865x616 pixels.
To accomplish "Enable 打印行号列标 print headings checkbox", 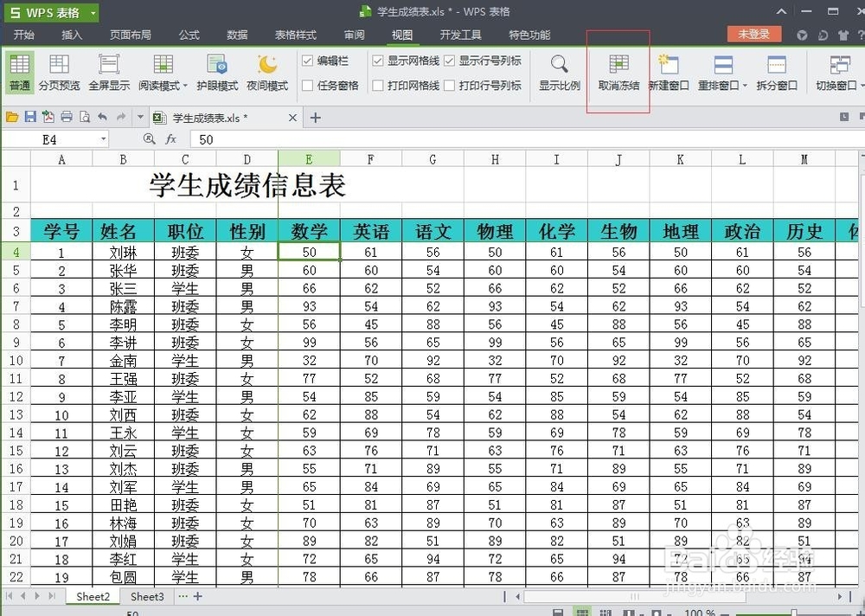I will tap(449, 85).
